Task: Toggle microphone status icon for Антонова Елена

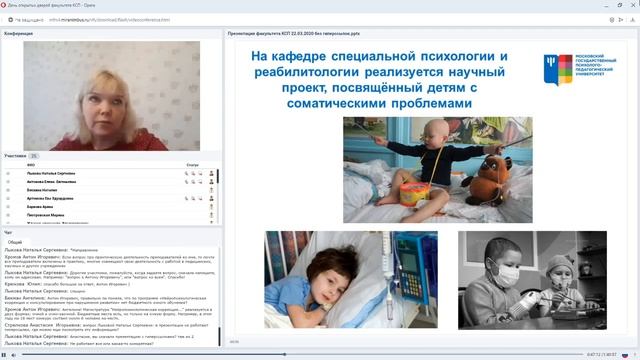Action: (187, 182)
